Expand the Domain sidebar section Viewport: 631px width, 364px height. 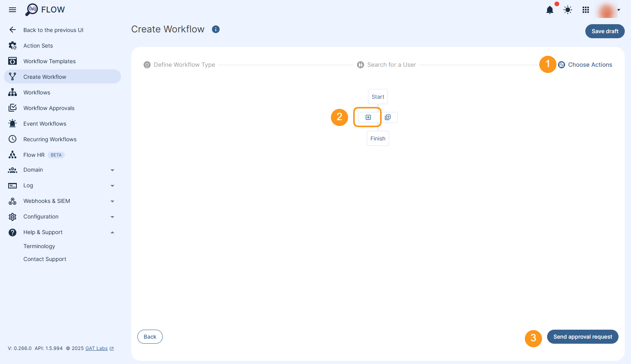[112, 170]
